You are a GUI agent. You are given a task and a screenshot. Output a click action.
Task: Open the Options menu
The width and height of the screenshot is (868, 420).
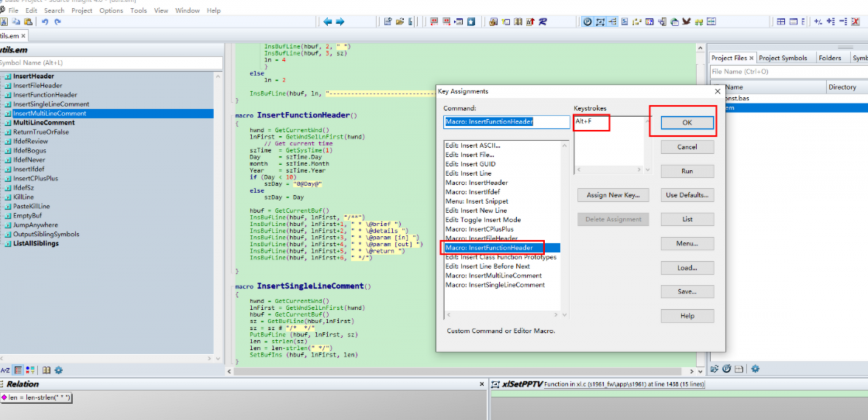point(111,10)
